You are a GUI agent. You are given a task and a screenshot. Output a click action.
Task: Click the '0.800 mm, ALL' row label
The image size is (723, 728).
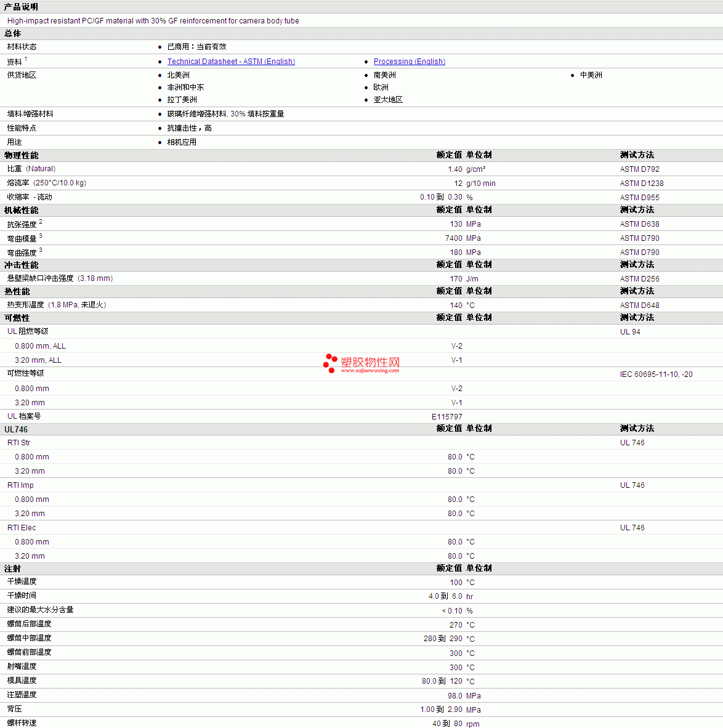[41, 346]
